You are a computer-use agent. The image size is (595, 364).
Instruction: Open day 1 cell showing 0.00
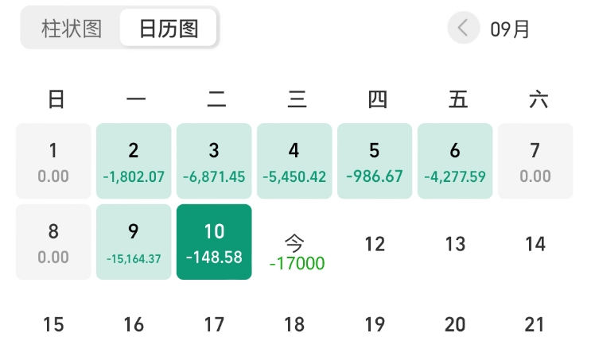coord(53,161)
